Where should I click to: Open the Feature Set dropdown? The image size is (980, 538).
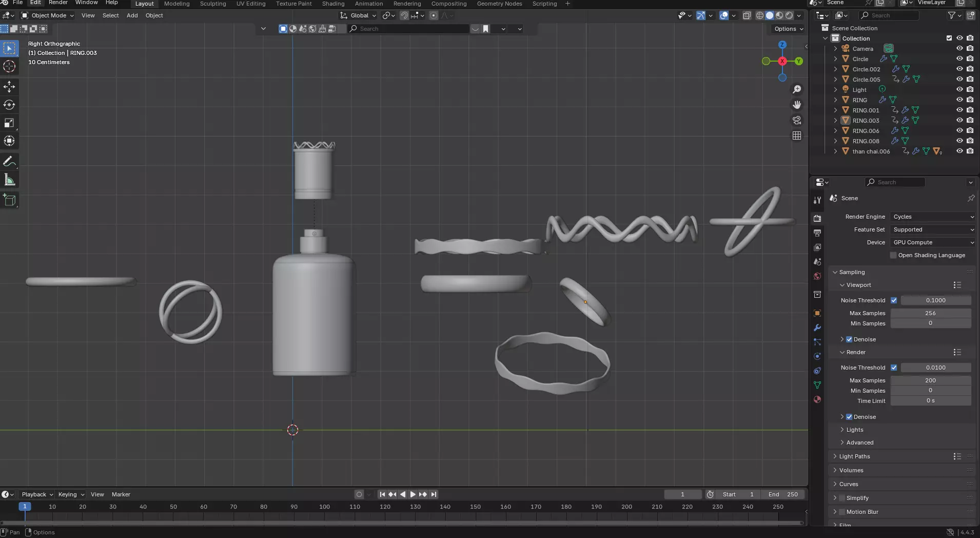[933, 229]
